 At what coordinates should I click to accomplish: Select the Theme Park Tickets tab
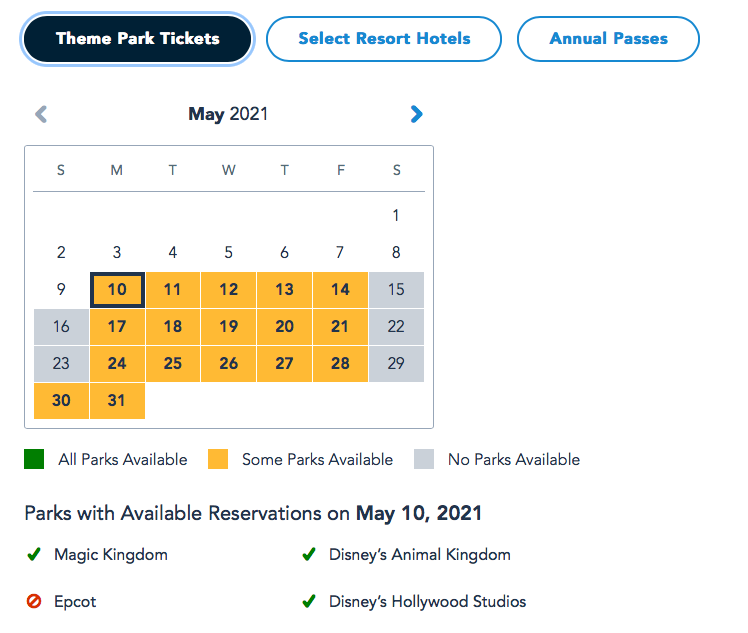click(138, 39)
